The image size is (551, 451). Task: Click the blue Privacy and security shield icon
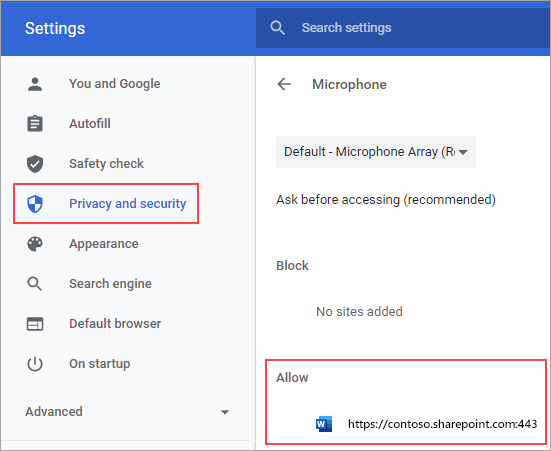[35, 204]
